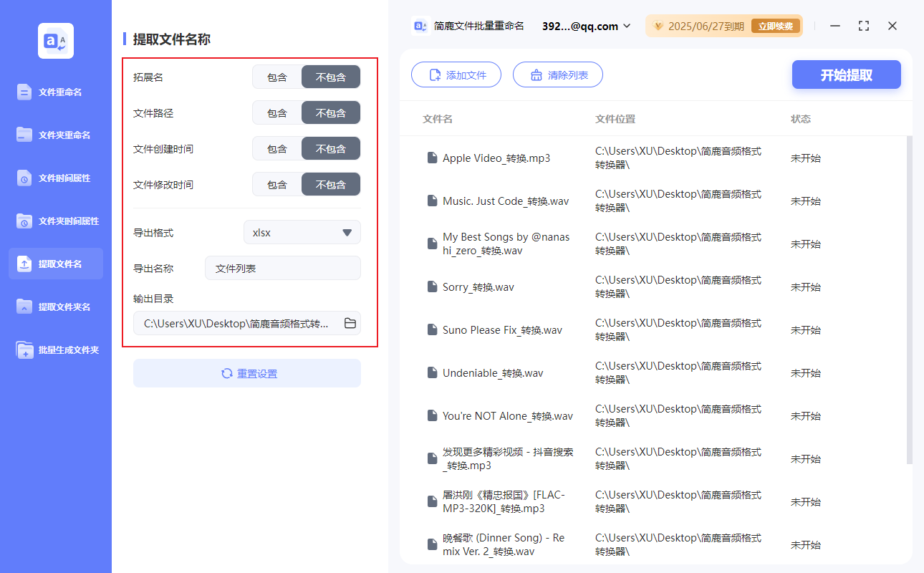
Task: Click the 导出名称 input field
Action: (282, 268)
